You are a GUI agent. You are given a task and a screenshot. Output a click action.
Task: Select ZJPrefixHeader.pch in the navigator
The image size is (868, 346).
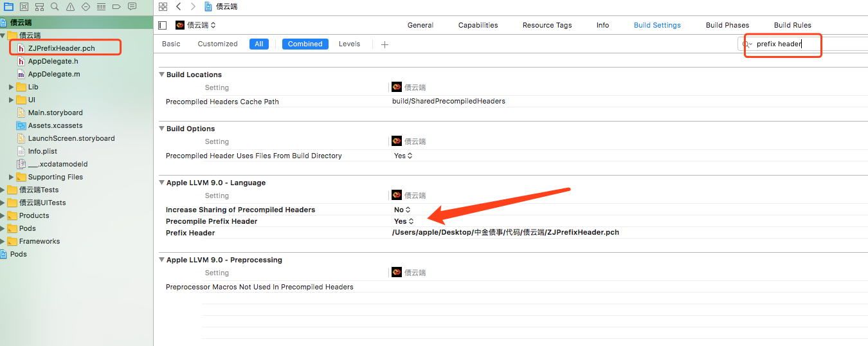click(x=61, y=48)
